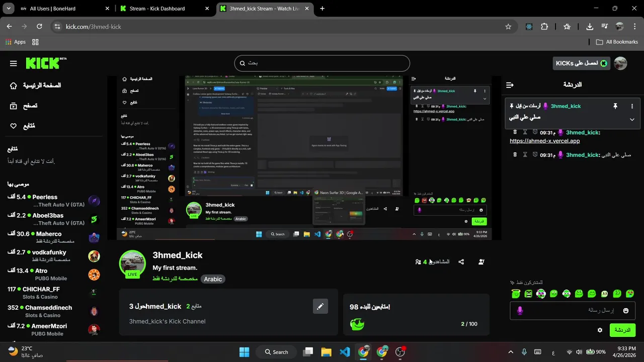
Task: Open chat settings gear
Action: point(600,330)
